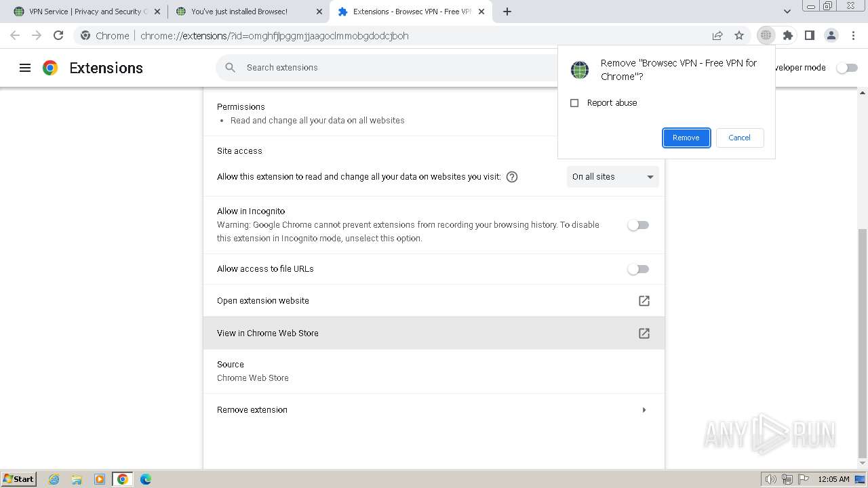Click the chrome://extensions address bar URL

coord(275,36)
